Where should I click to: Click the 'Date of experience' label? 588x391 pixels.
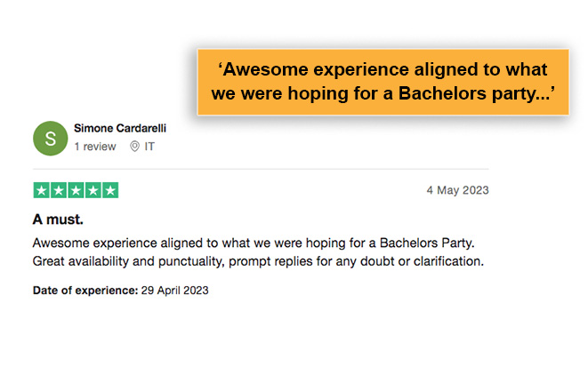(x=85, y=291)
